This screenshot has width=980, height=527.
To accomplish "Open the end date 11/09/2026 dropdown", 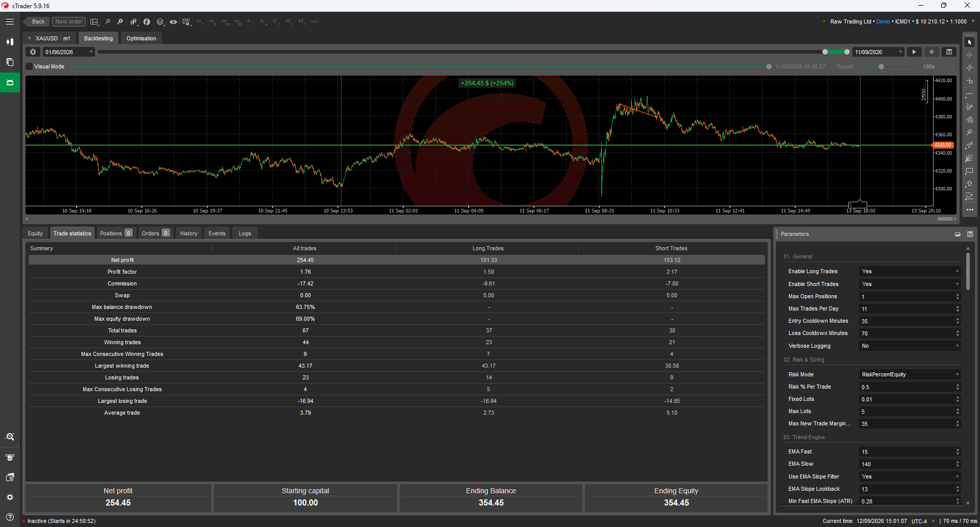I will pyautogui.click(x=878, y=52).
